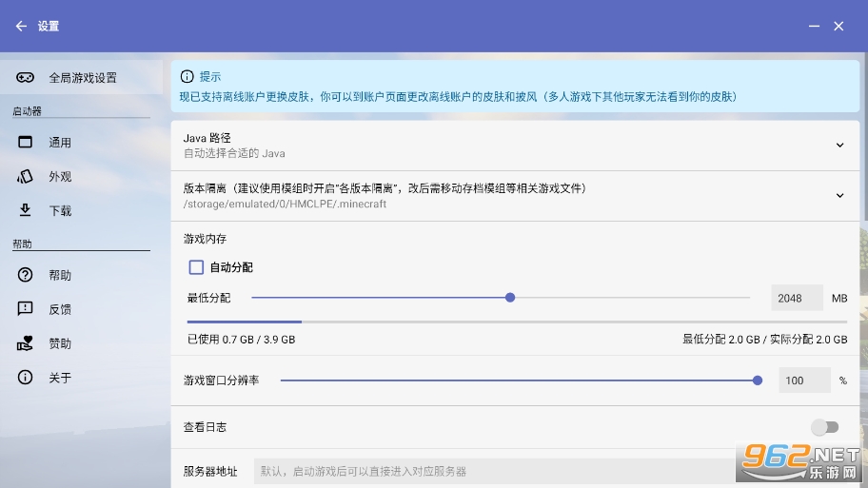The image size is (868, 488).
Task: Enable the 自动分配 auto-allocate checkbox
Action: pos(197,267)
